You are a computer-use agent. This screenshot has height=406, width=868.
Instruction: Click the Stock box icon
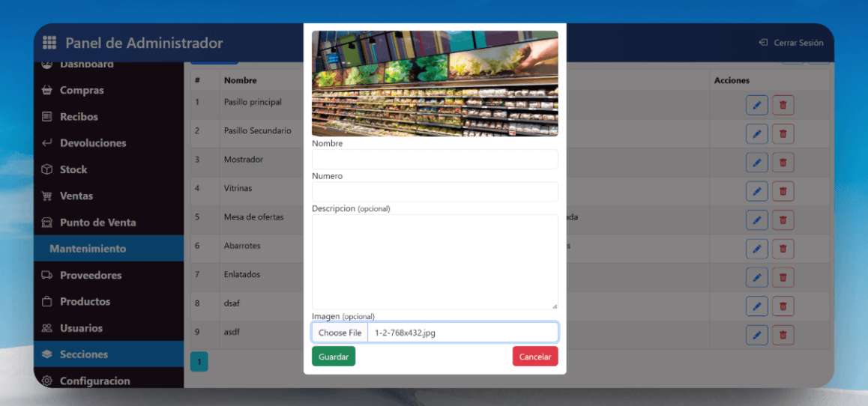pyautogui.click(x=46, y=170)
